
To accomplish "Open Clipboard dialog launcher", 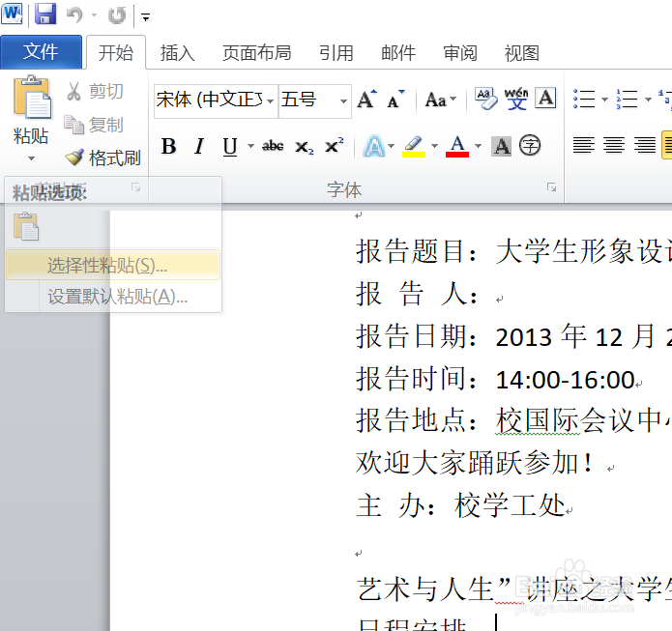I will [x=136, y=187].
